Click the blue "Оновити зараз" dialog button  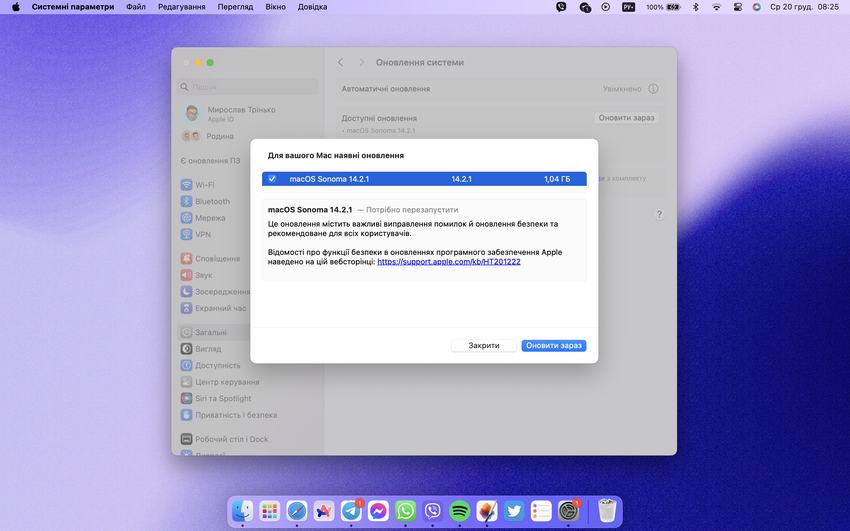(553, 345)
